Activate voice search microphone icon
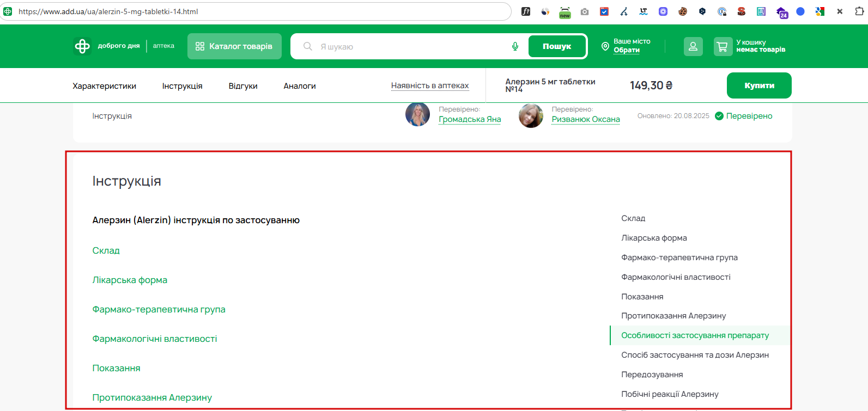 point(515,46)
